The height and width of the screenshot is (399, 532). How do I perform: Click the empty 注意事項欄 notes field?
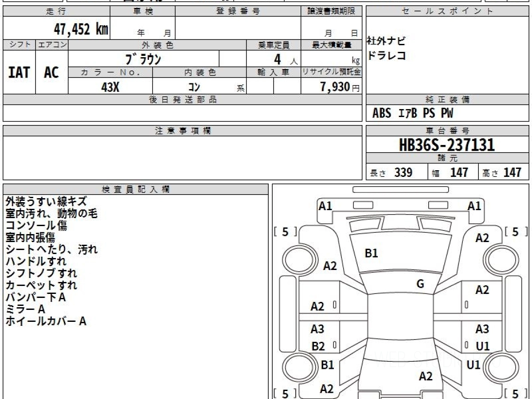click(x=183, y=158)
